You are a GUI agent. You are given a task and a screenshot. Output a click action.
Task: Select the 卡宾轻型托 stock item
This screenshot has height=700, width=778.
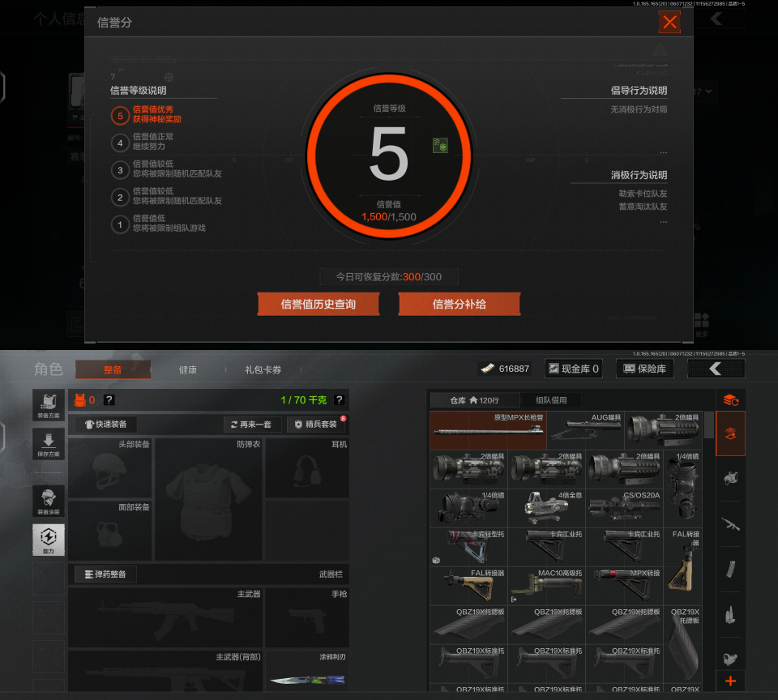(469, 547)
